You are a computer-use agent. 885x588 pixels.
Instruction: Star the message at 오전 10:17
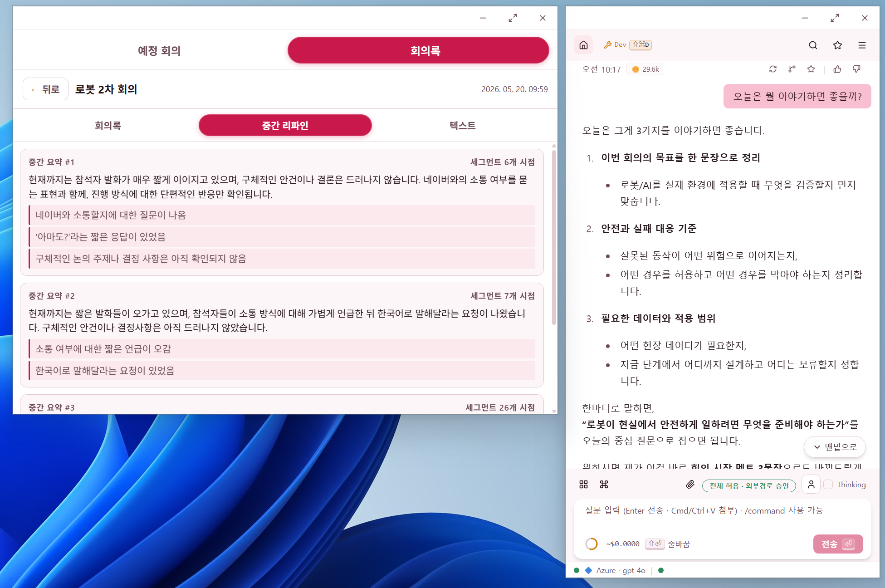(x=811, y=69)
